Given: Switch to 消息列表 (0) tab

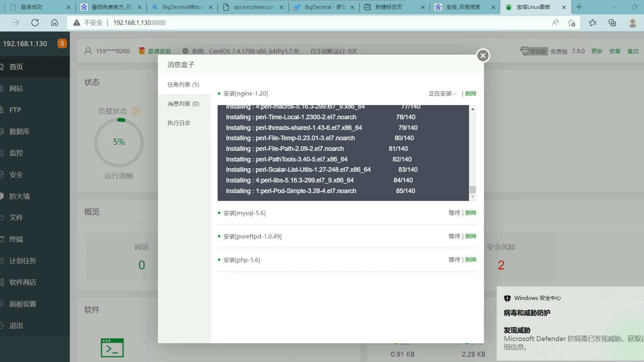Looking at the screenshot, I should tap(183, 104).
